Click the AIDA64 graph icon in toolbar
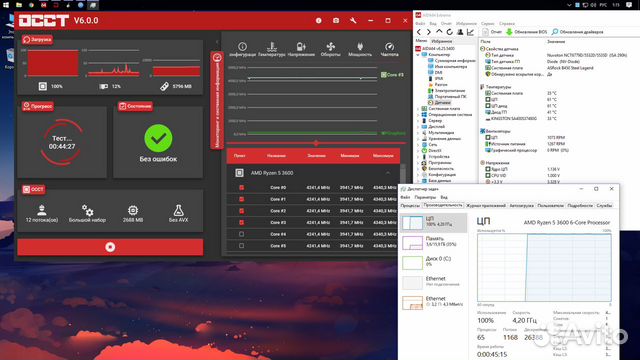640x360 pixels. click(470, 32)
